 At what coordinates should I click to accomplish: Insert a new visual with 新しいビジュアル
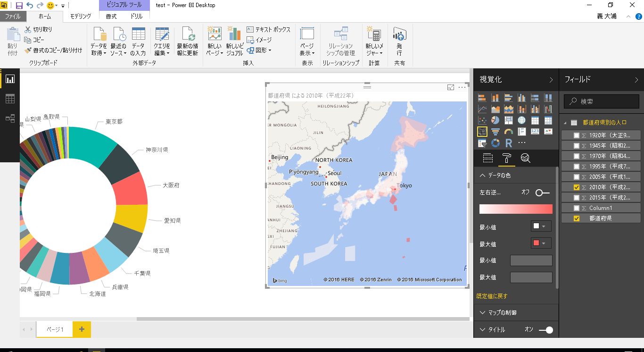[x=234, y=41]
